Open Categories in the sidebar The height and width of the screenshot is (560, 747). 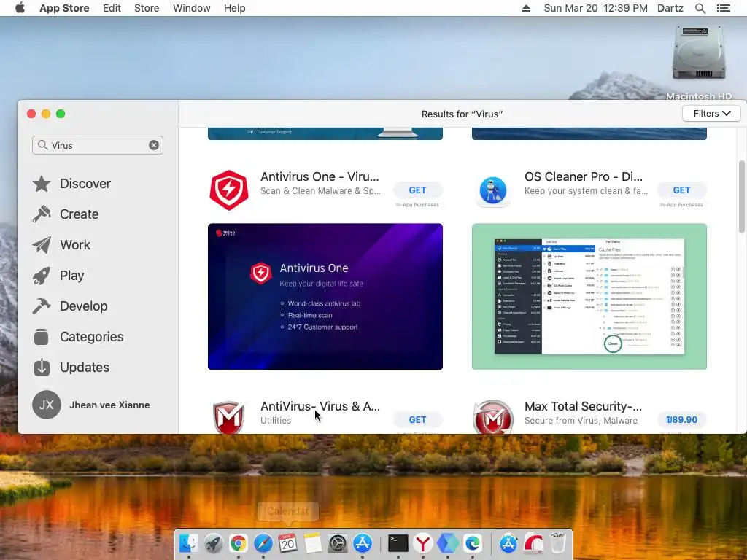[78, 337]
